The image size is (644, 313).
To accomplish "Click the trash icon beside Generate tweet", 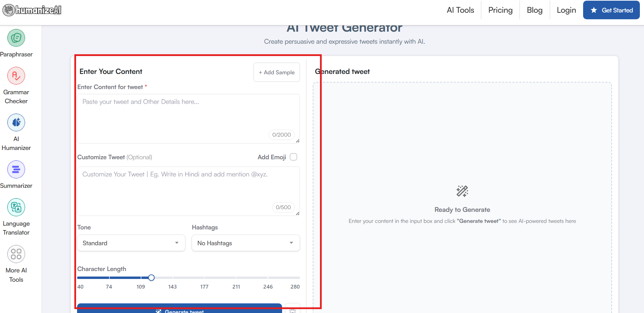I will pyautogui.click(x=292, y=310).
